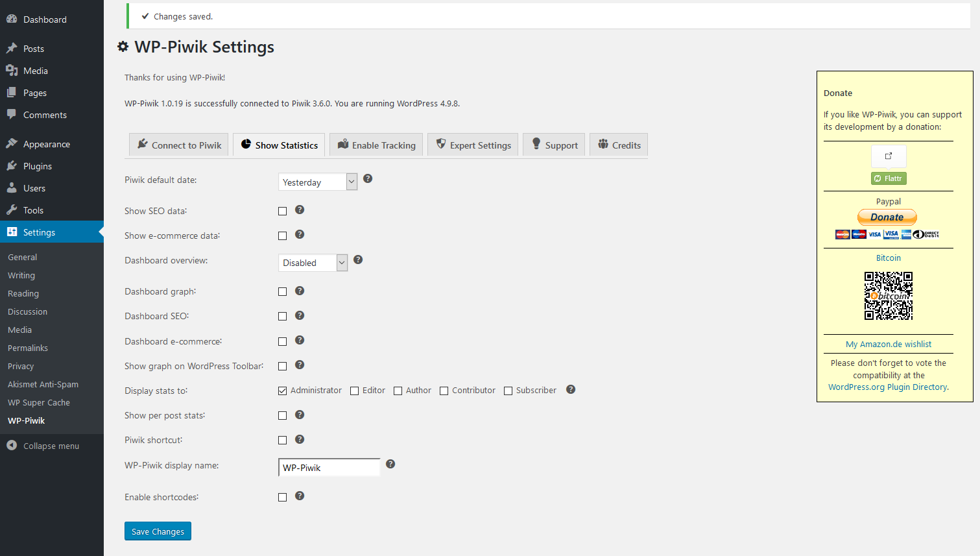The image size is (980, 556).
Task: Click the Bitcoin QR code image
Action: point(888,296)
